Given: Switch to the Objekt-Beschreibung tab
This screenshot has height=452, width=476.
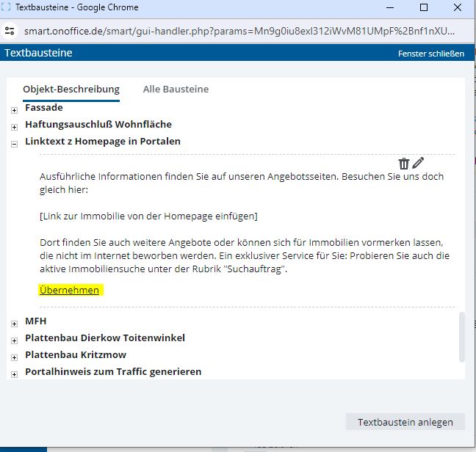Looking at the screenshot, I should coord(71,89).
